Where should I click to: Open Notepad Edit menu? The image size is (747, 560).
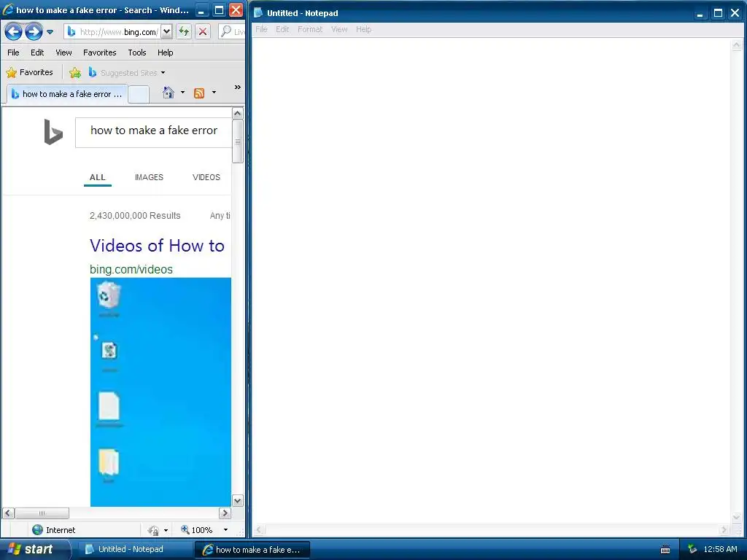[x=282, y=29]
